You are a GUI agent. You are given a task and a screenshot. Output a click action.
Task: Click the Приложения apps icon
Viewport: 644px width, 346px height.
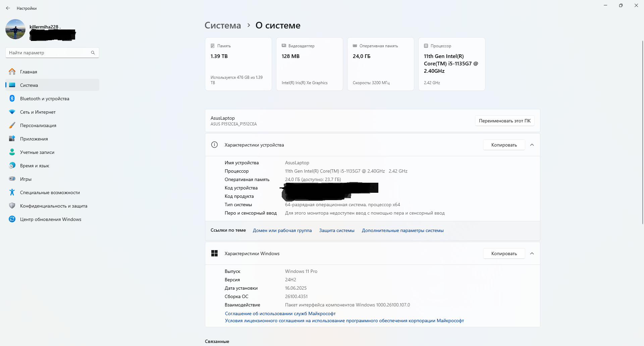pos(12,138)
